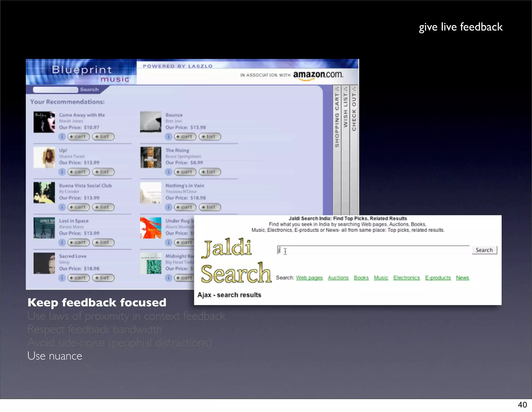Select Books search link
Image resolution: width=532 pixels, height=412 pixels.
click(361, 278)
